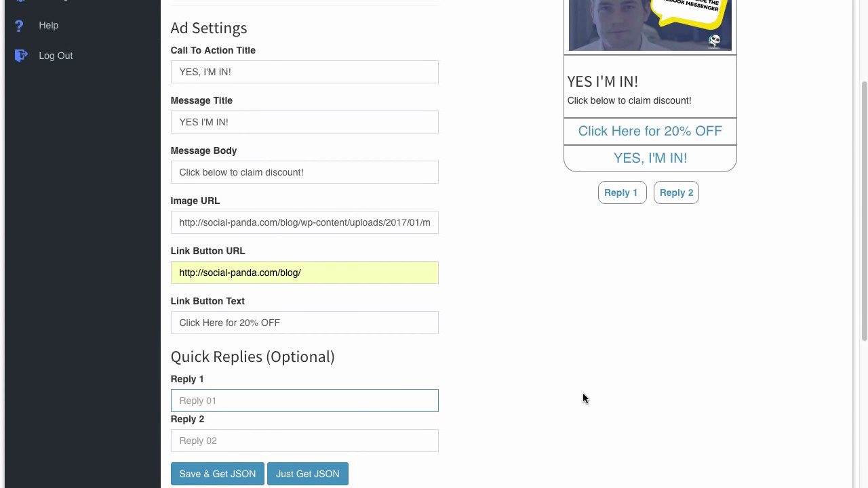Open the Help sidebar menu item

pos(48,25)
